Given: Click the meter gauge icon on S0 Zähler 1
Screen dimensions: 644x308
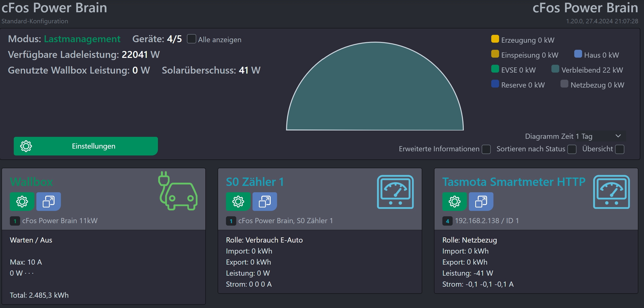Looking at the screenshot, I should click(x=395, y=192).
